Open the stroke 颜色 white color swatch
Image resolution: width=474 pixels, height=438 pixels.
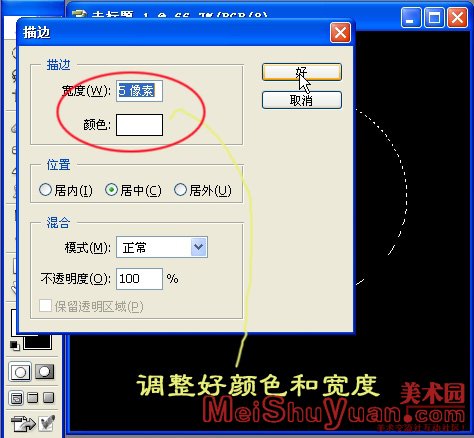pos(139,125)
